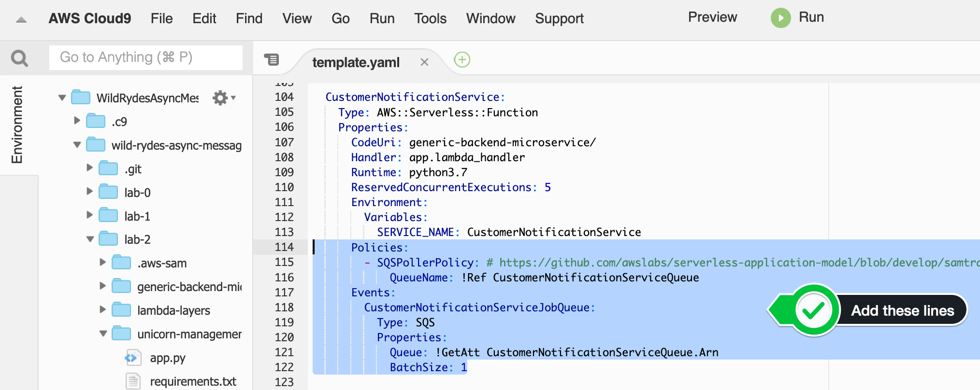Focus the Go to Anything search field
The height and width of the screenshot is (390, 980).
(146, 57)
